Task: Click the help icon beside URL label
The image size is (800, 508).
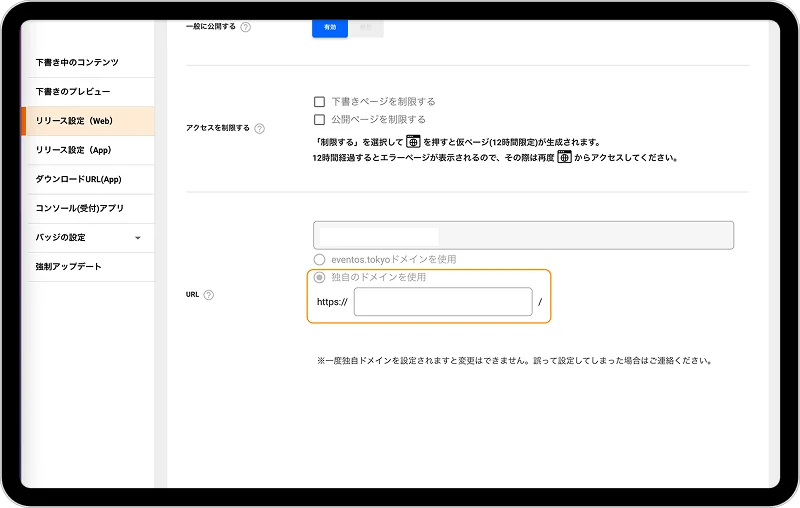Action: click(209, 295)
